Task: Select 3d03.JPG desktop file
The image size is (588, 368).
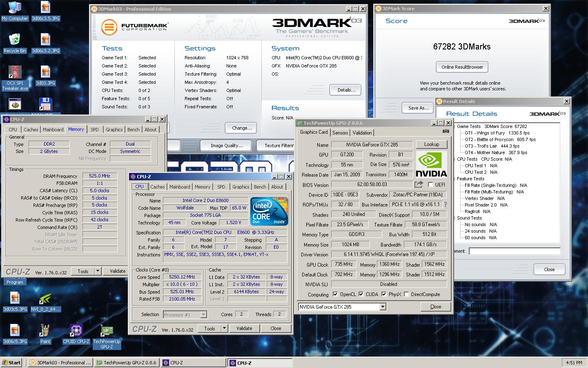Action: pos(45,75)
